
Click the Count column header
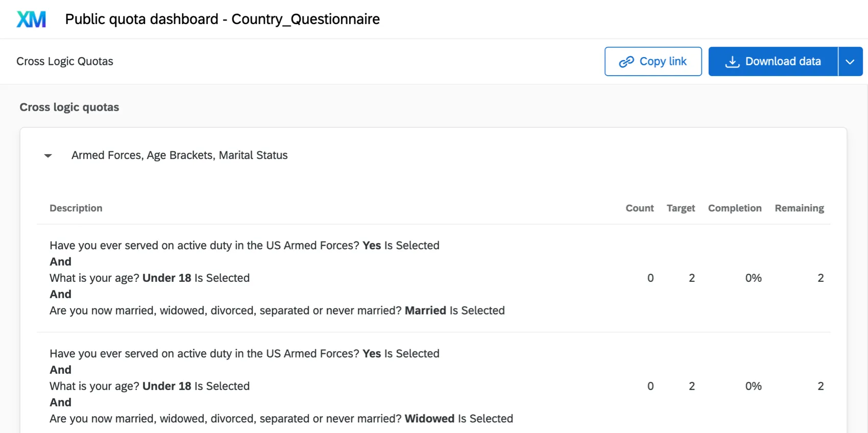(639, 208)
